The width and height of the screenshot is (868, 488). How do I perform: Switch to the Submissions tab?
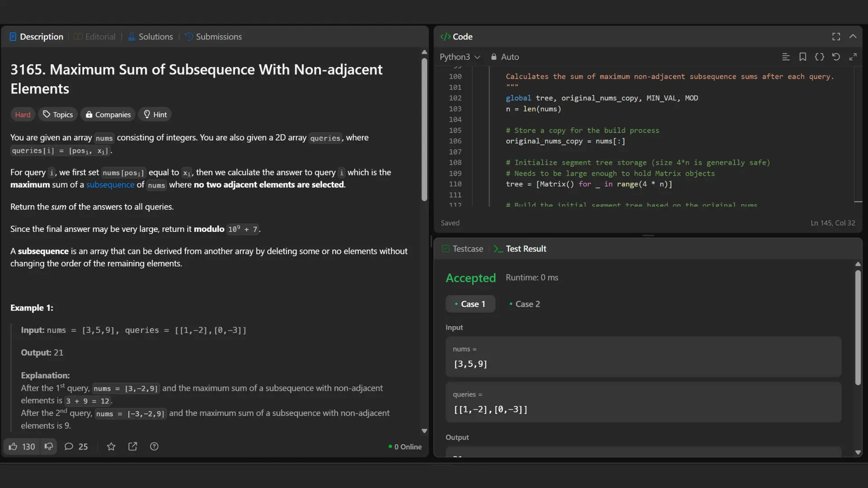tap(213, 37)
